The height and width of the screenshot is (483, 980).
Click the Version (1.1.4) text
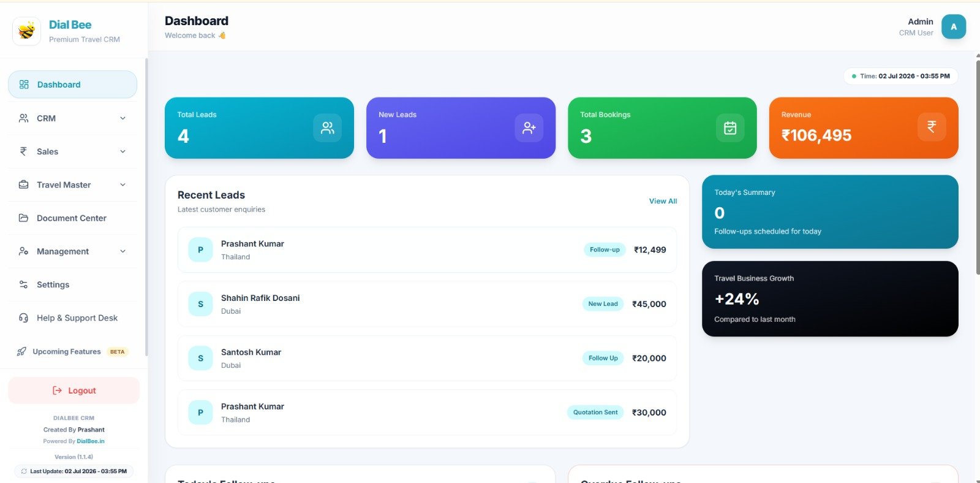73,457
